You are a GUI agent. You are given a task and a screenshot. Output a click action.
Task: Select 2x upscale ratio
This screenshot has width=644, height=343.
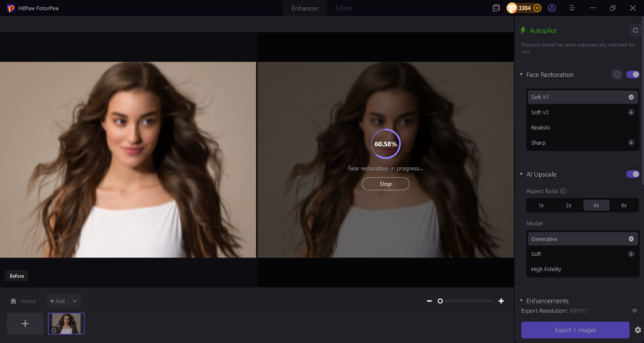(569, 205)
